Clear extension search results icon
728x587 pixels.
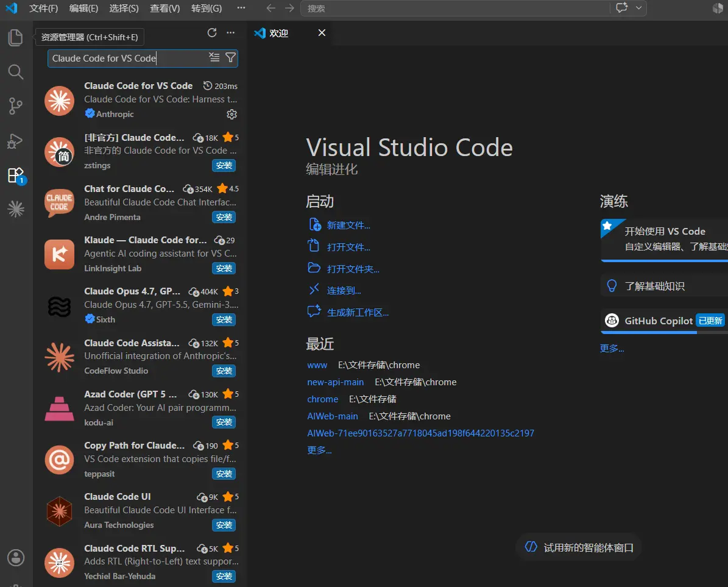coord(214,57)
